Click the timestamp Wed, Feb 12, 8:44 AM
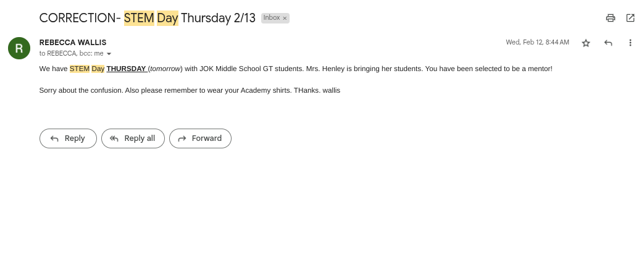The width and height of the screenshot is (644, 259). click(537, 43)
